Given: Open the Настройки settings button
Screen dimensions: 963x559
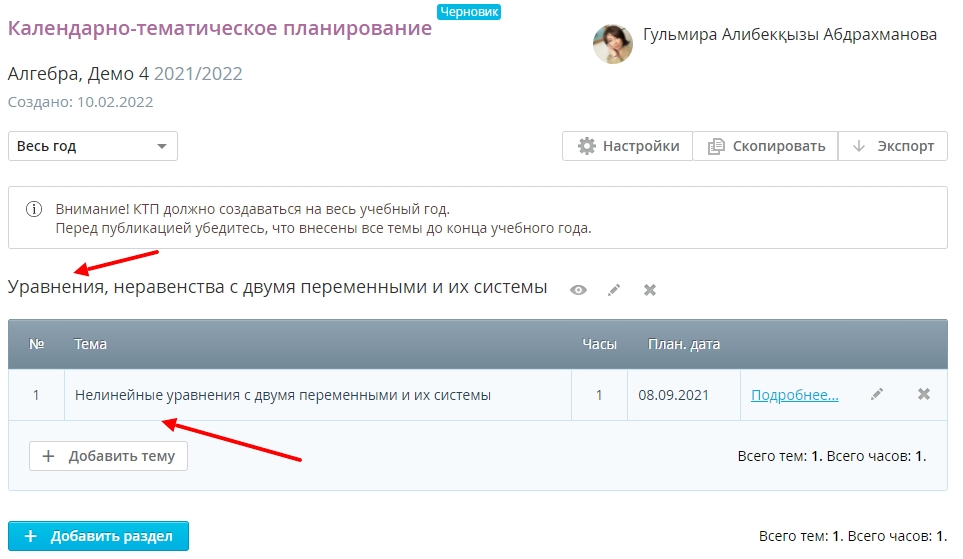Looking at the screenshot, I should [628, 146].
